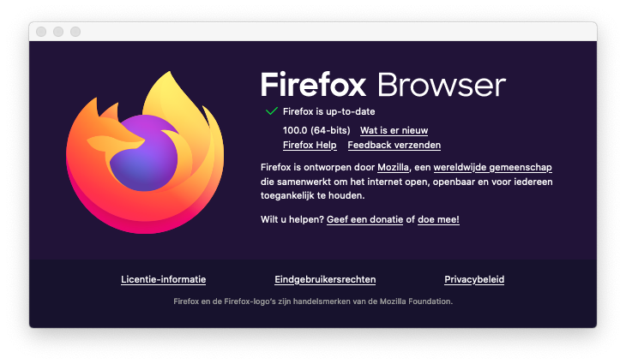Viewport: 626px width, 364px height.
Task: Follow the Mozilla link
Action: click(394, 168)
